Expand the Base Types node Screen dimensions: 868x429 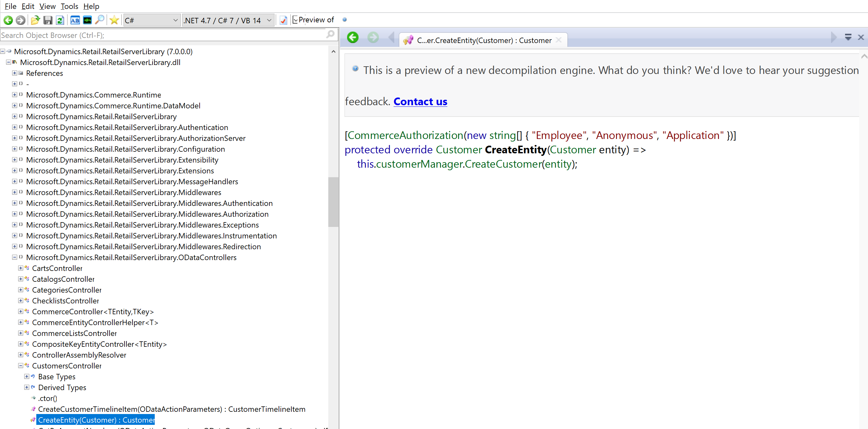click(27, 376)
